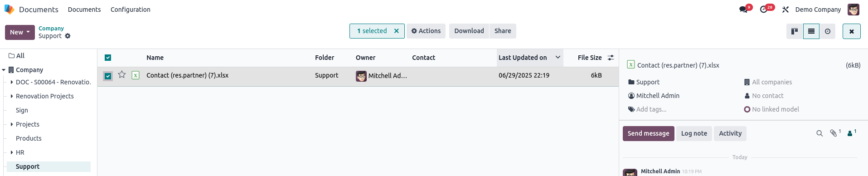Switch to kanban view
This screenshot has width=868, height=176.
tap(794, 31)
